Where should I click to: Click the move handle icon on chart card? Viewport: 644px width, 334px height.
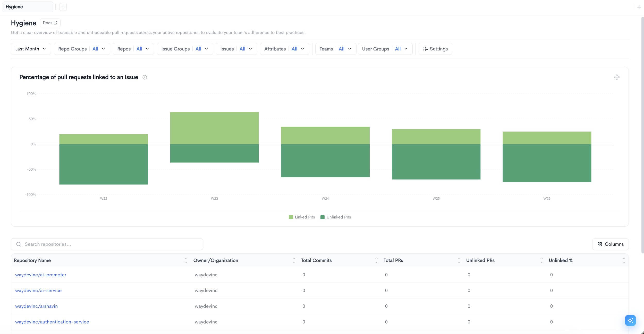(x=617, y=77)
